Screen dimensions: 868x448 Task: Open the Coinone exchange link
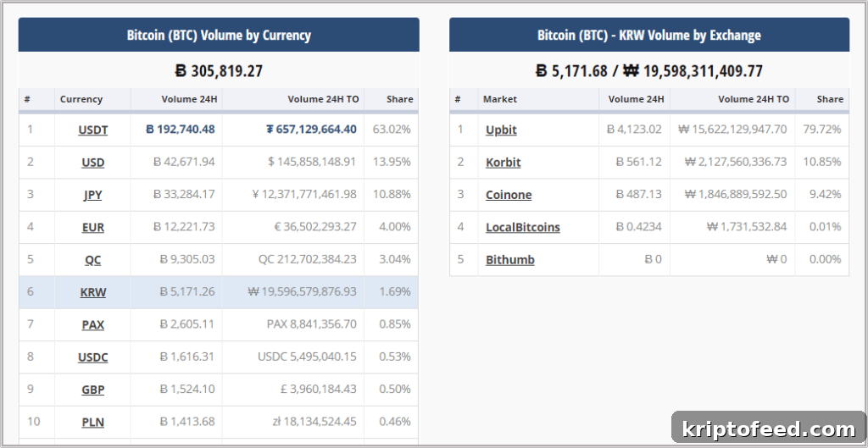pos(509,196)
